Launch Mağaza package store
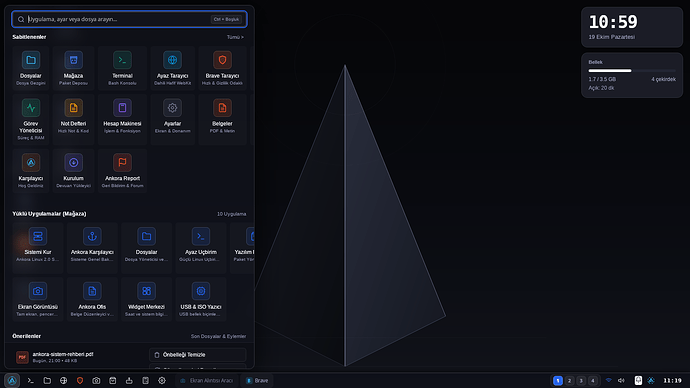Viewport: 690px width, 388px height. click(73, 68)
